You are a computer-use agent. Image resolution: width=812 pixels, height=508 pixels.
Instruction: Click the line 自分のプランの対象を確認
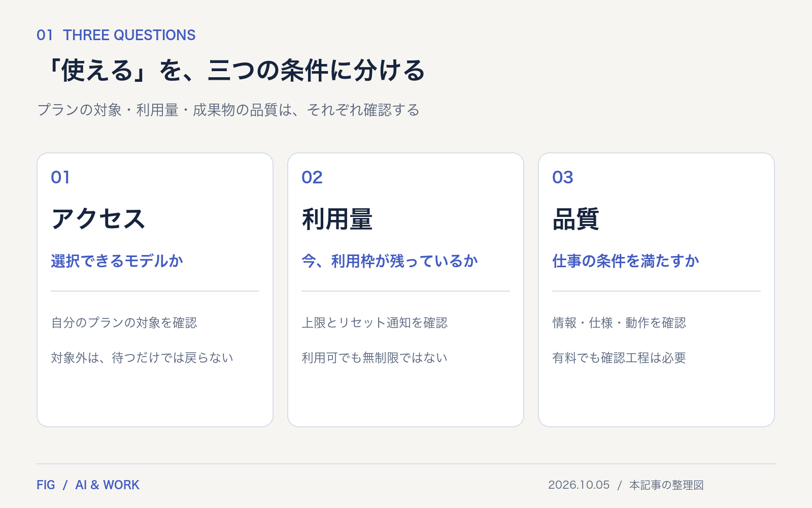click(x=124, y=323)
